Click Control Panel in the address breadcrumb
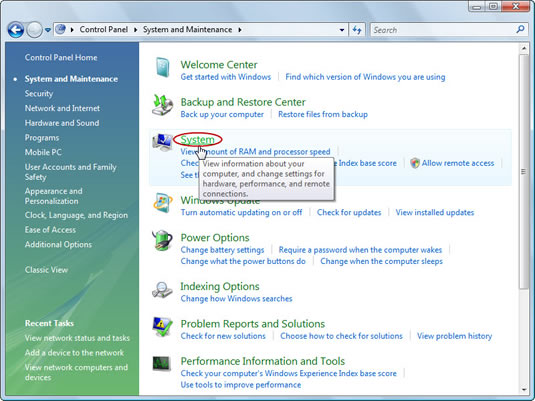The image size is (535, 401). click(x=103, y=30)
